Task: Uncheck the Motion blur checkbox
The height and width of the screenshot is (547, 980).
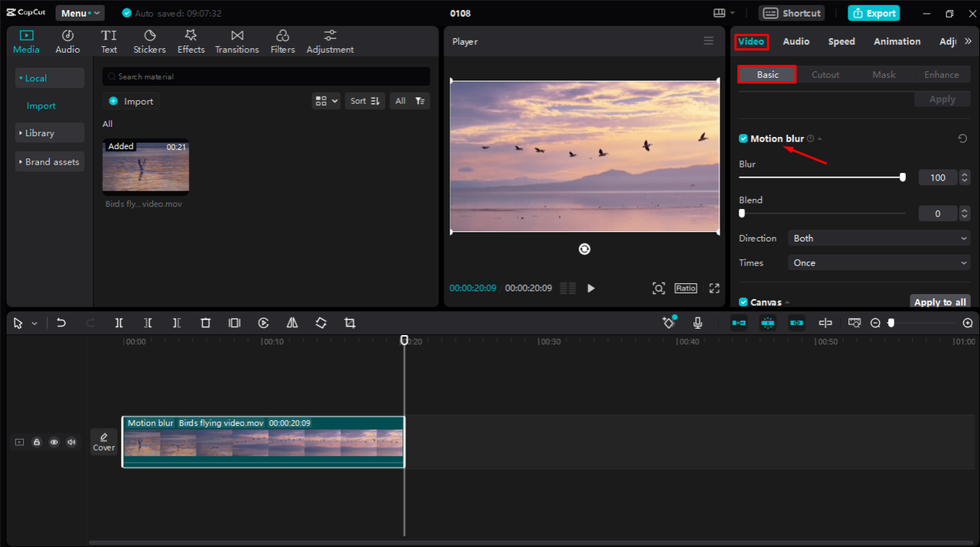Action: pos(743,138)
